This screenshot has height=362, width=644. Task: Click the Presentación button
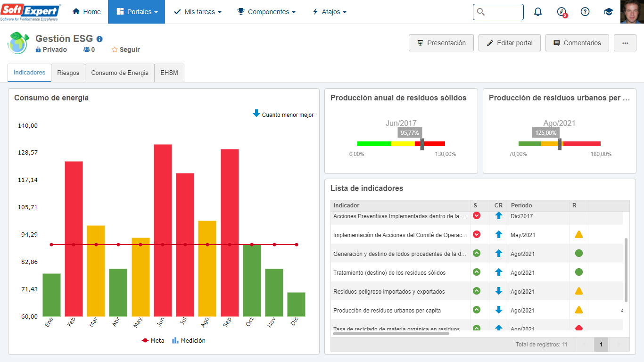(x=441, y=43)
